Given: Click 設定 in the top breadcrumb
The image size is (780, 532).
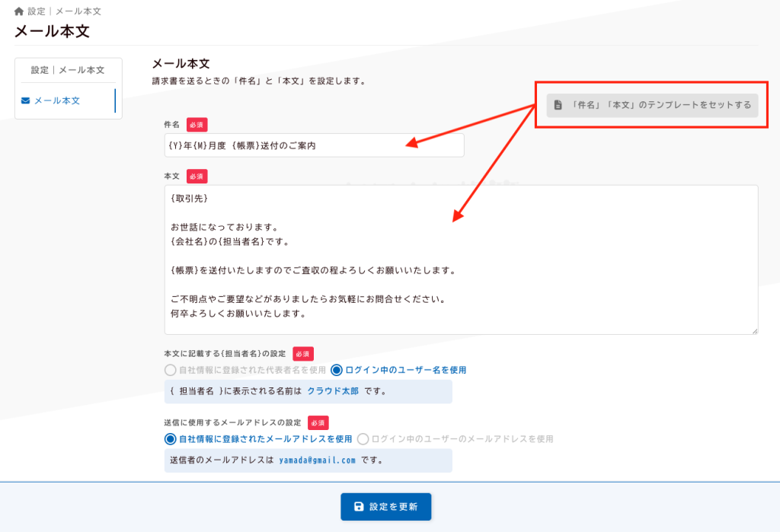Looking at the screenshot, I should click(37, 11).
